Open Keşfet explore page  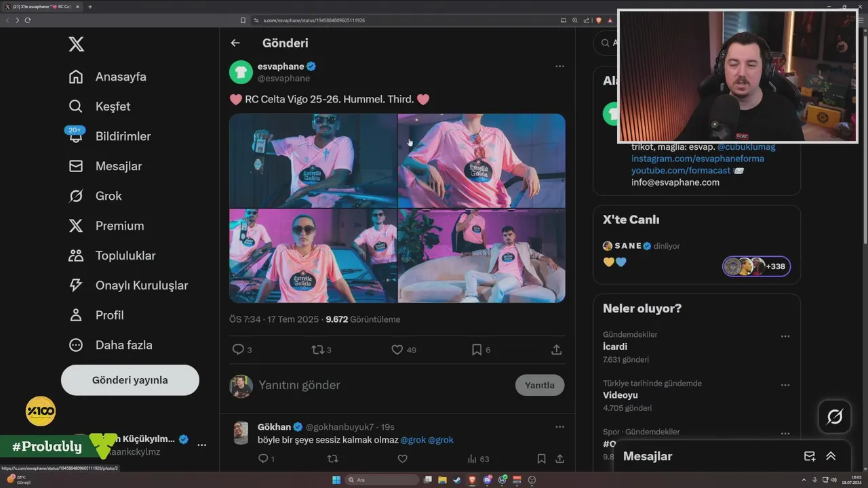click(99, 106)
